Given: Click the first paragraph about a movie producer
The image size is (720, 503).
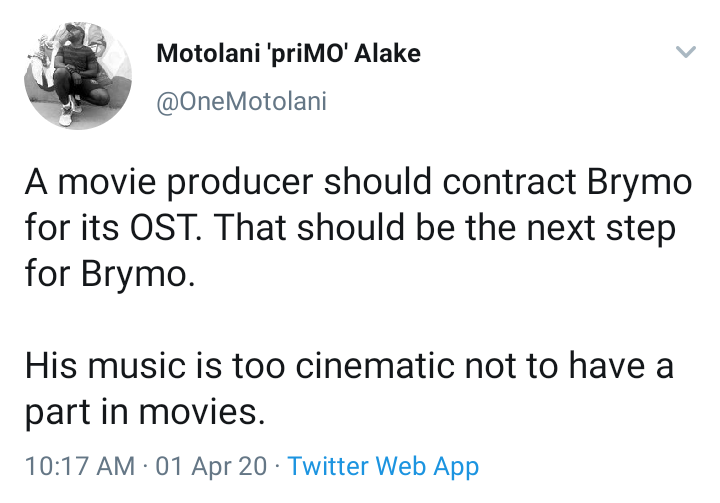Looking at the screenshot, I should (358, 227).
